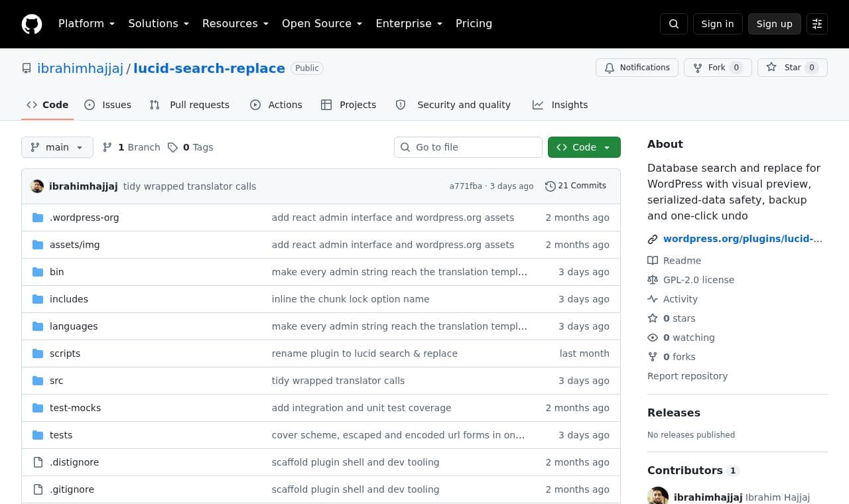Click the book icon beside Readme

point(653,261)
